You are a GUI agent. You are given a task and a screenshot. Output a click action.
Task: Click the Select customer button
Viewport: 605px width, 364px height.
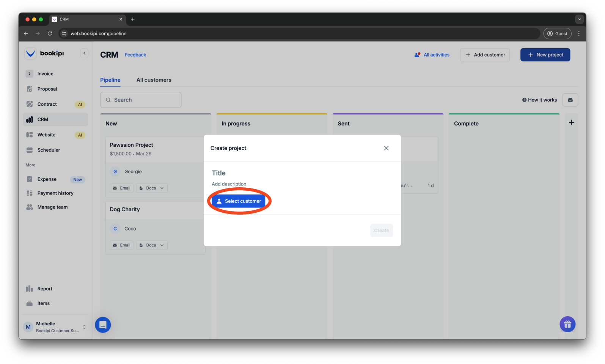[239, 201]
